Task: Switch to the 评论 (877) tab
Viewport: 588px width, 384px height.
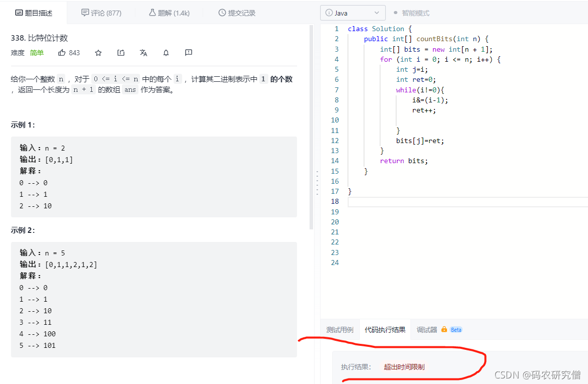Action: pos(101,13)
